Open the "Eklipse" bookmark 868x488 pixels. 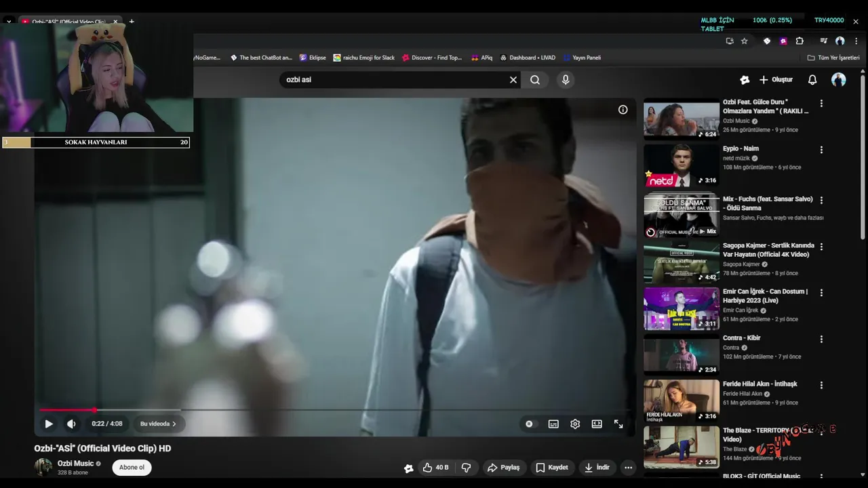pos(313,58)
